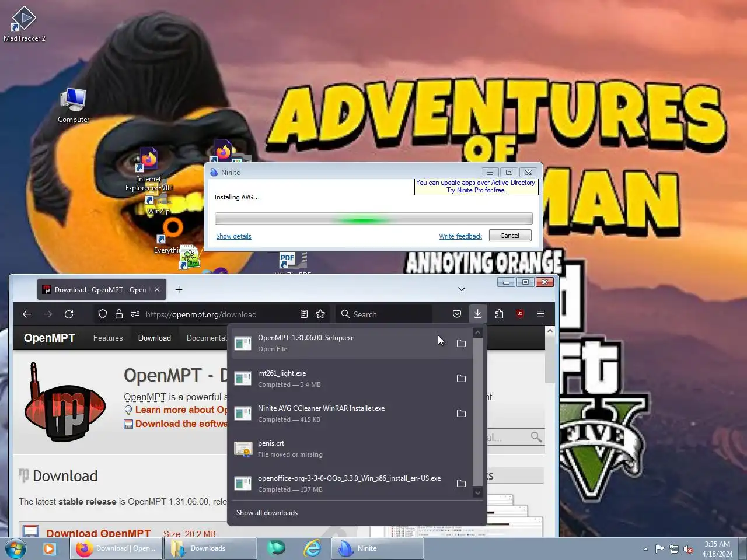This screenshot has height=560, width=747.
Task: Open the Windows Start button
Action: click(x=16, y=548)
